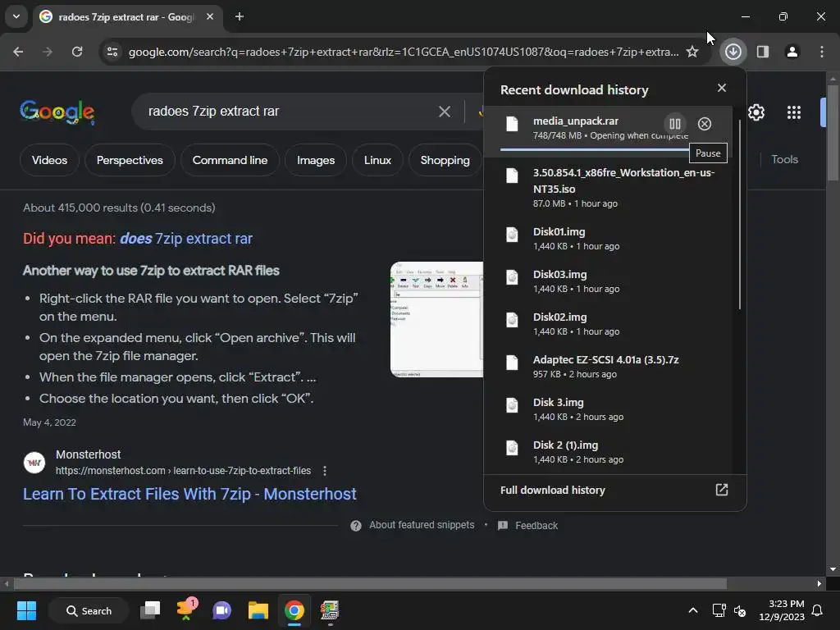Click horizontal scrollbar at page bottom
840x630 pixels.
tap(370, 583)
